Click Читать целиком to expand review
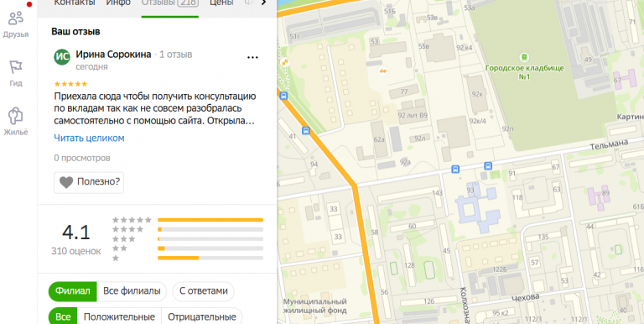Viewport: 644px width, 324px height. (89, 138)
